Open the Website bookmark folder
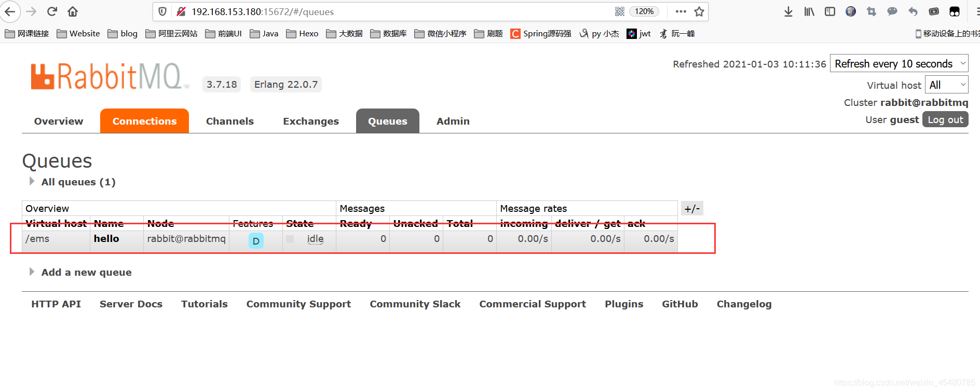980x392 pixels. (x=78, y=34)
